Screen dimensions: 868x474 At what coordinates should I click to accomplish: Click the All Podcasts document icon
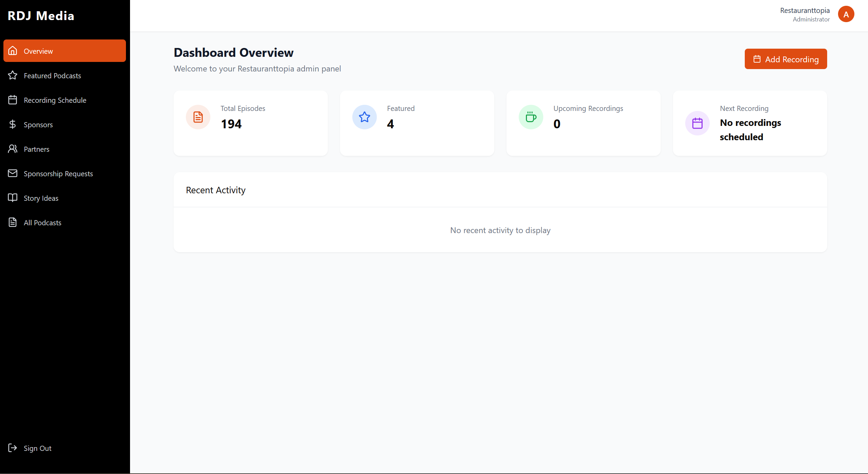[13, 222]
